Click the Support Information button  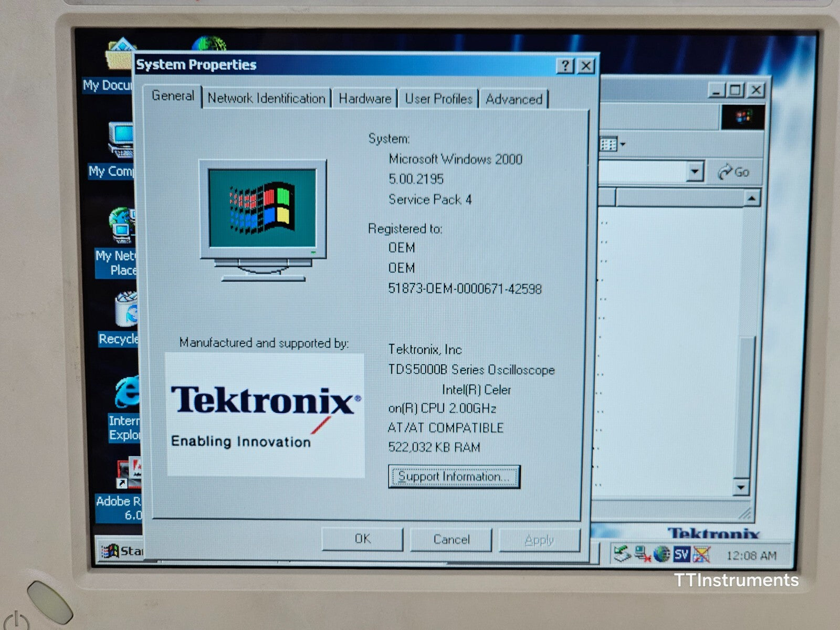tap(455, 476)
